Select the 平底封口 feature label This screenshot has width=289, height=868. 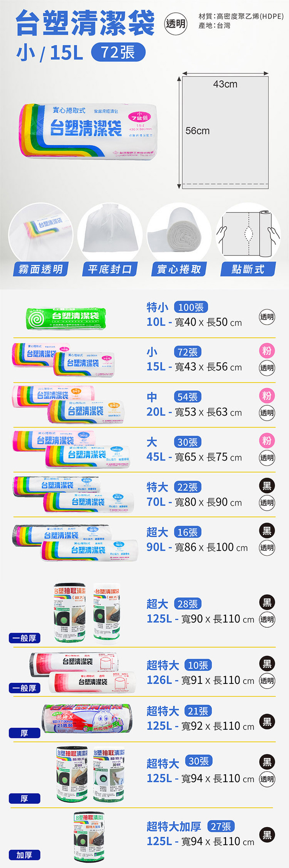tap(109, 270)
